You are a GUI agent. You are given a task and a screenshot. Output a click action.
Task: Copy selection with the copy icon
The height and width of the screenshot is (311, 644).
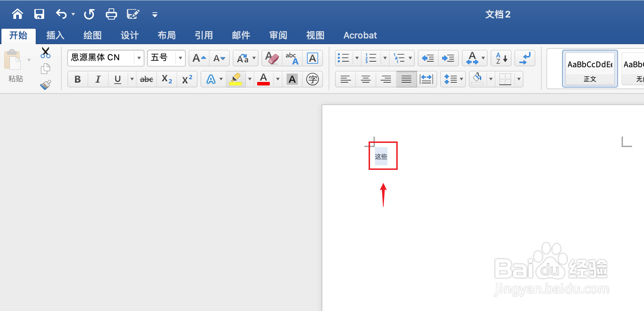click(x=46, y=69)
